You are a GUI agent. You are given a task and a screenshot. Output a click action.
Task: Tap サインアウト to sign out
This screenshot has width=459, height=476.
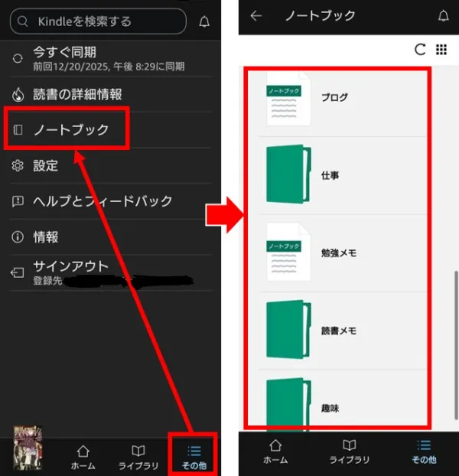(70, 267)
